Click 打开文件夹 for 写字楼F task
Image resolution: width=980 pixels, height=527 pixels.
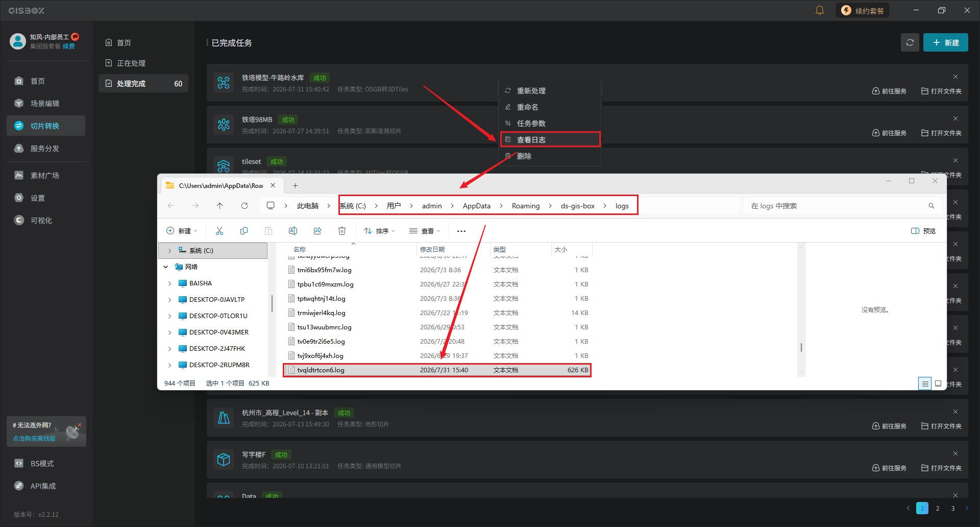click(941, 468)
